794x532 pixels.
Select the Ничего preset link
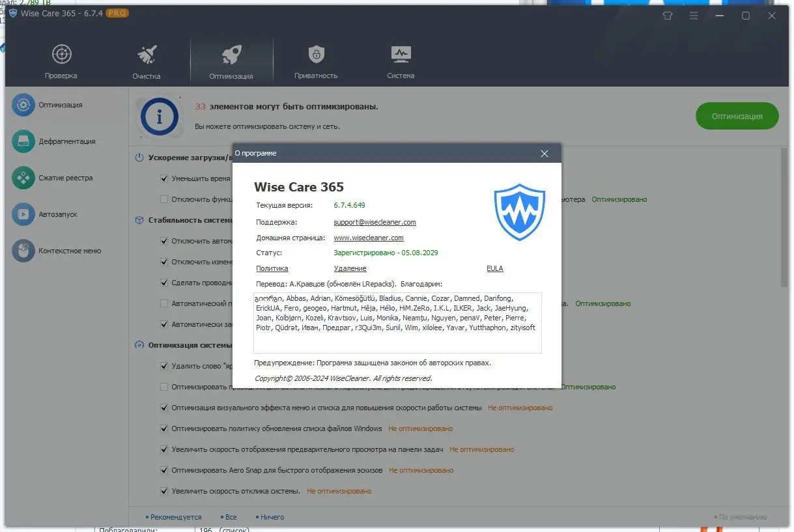pos(270,517)
